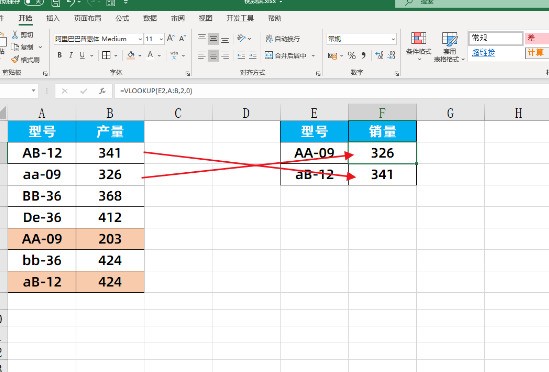Open the Formulas (公式) tab
549x372 pixels.
coord(122,18)
